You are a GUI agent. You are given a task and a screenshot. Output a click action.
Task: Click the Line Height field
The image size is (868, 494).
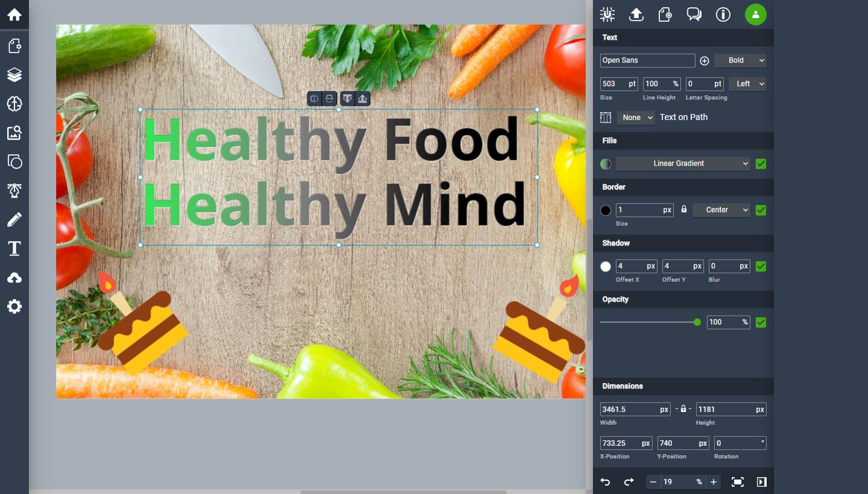[661, 84]
